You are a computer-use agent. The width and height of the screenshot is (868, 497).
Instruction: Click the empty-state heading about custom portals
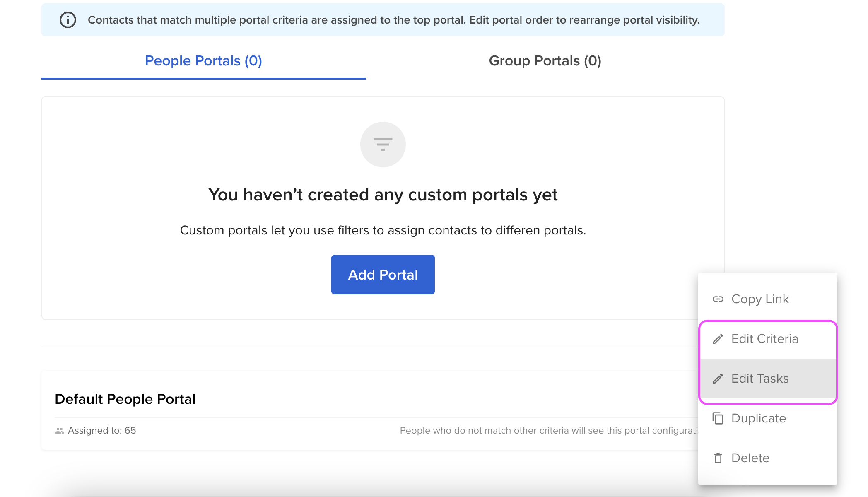pyautogui.click(x=383, y=195)
